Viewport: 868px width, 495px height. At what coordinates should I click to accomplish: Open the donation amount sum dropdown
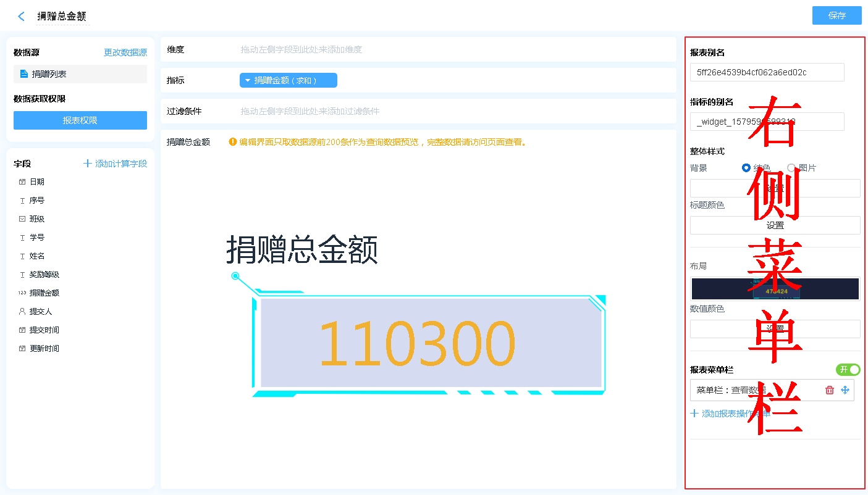[x=288, y=80]
